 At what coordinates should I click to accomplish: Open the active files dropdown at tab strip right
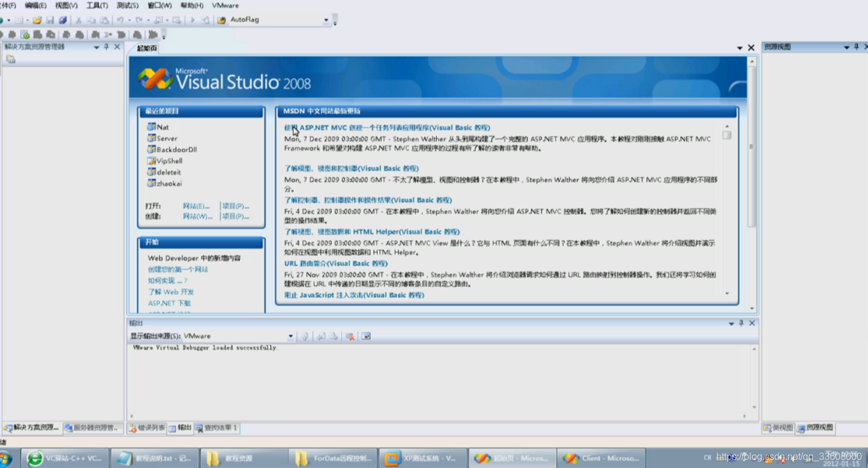coord(740,48)
